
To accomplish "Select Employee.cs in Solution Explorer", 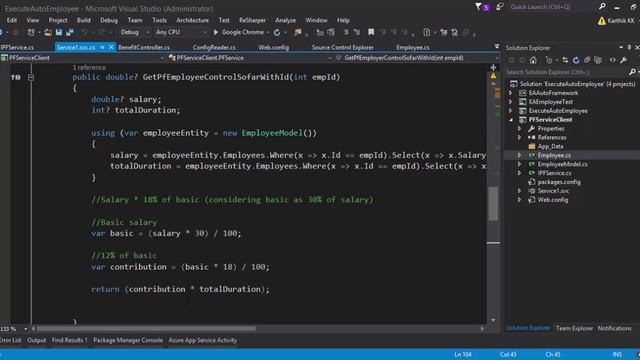I will 554,155.
